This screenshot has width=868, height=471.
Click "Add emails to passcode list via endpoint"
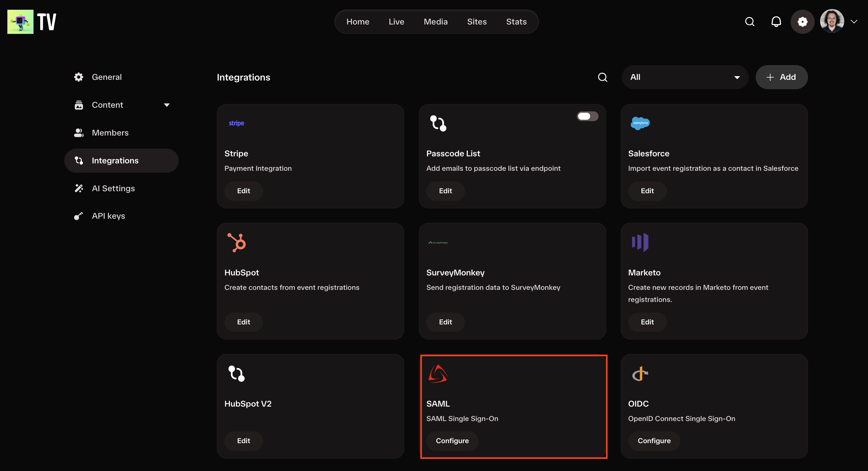(x=493, y=168)
